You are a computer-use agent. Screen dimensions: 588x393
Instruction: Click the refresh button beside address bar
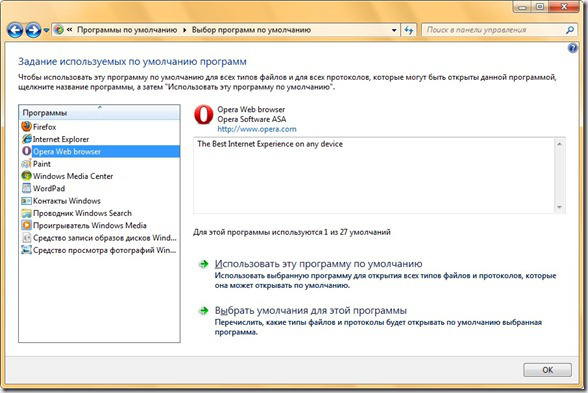[x=409, y=30]
